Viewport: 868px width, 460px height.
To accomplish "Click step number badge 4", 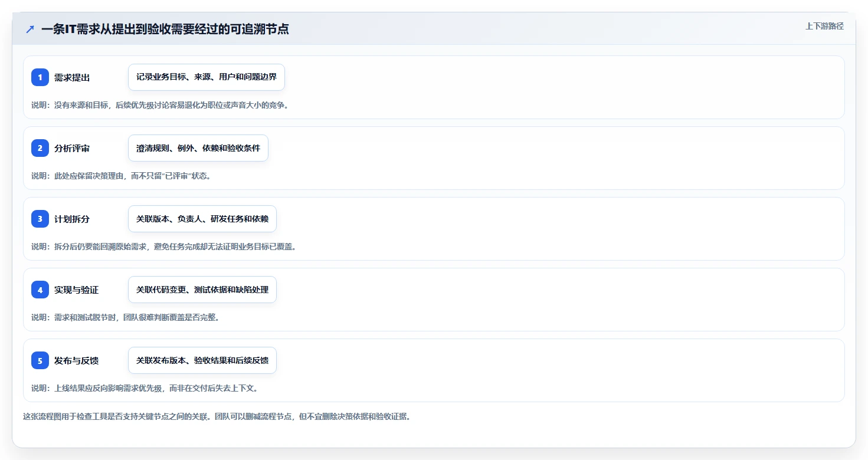I will (40, 290).
